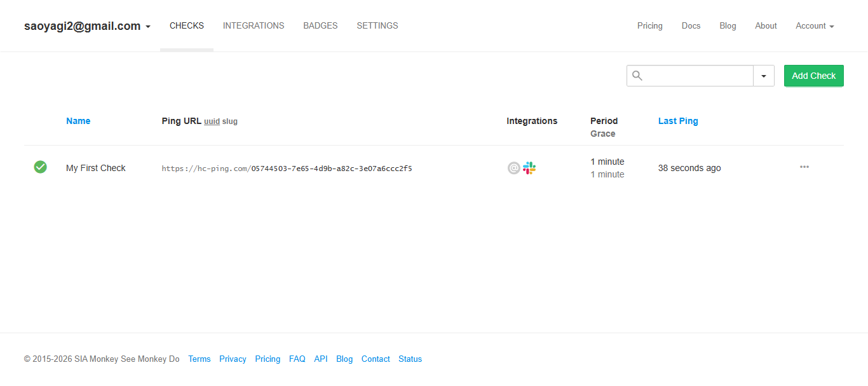The height and width of the screenshot is (386, 868).
Task: Switch ping URL format to slug
Action: point(230,121)
